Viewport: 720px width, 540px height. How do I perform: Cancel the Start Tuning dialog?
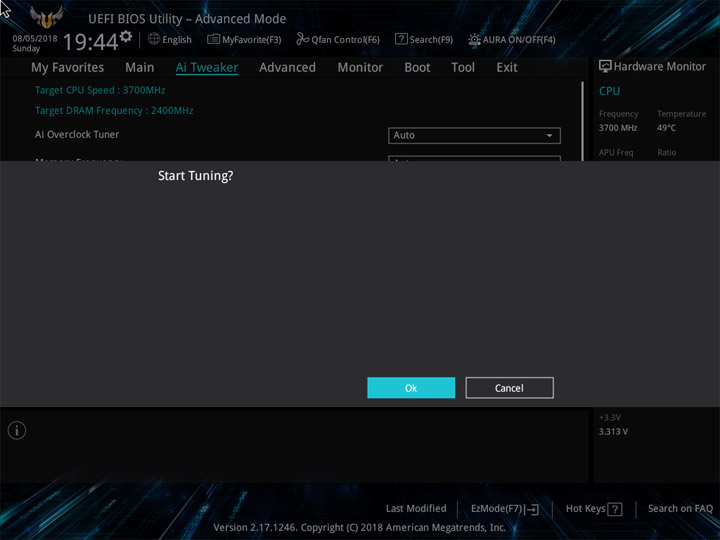click(509, 388)
